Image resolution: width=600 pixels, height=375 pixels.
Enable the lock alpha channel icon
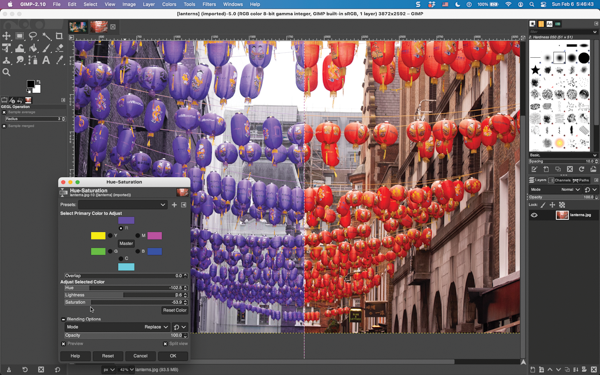click(x=562, y=205)
